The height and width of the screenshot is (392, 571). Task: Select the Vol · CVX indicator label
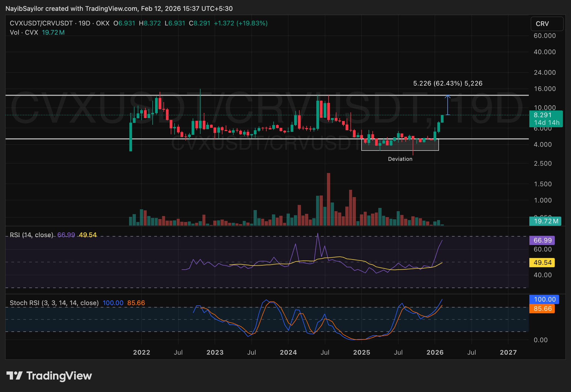point(24,32)
